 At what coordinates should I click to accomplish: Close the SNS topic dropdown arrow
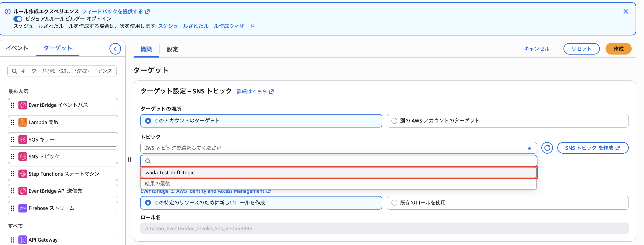(x=530, y=148)
